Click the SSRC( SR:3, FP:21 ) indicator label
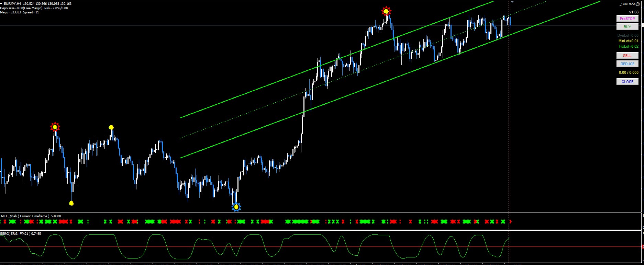The width and height of the screenshot is (644, 265). point(21,233)
